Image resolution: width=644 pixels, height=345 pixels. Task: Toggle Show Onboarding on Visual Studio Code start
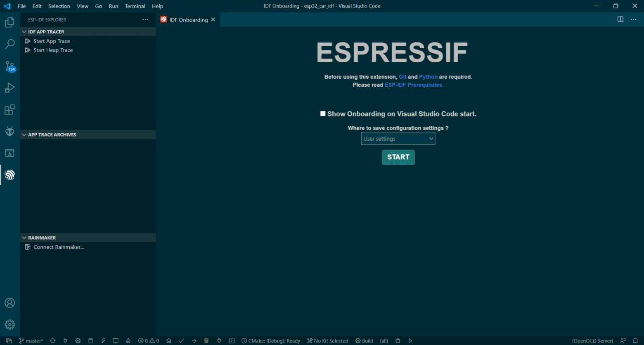click(x=323, y=113)
